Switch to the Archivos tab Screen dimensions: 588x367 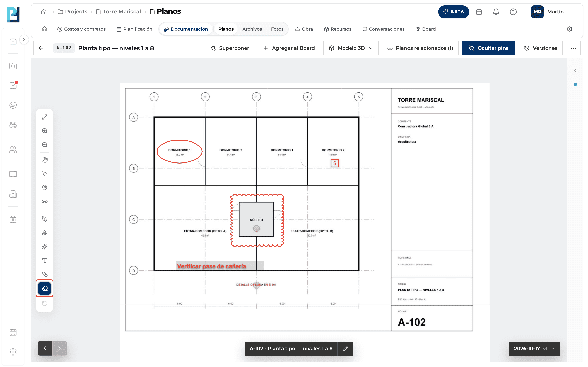pos(252,29)
